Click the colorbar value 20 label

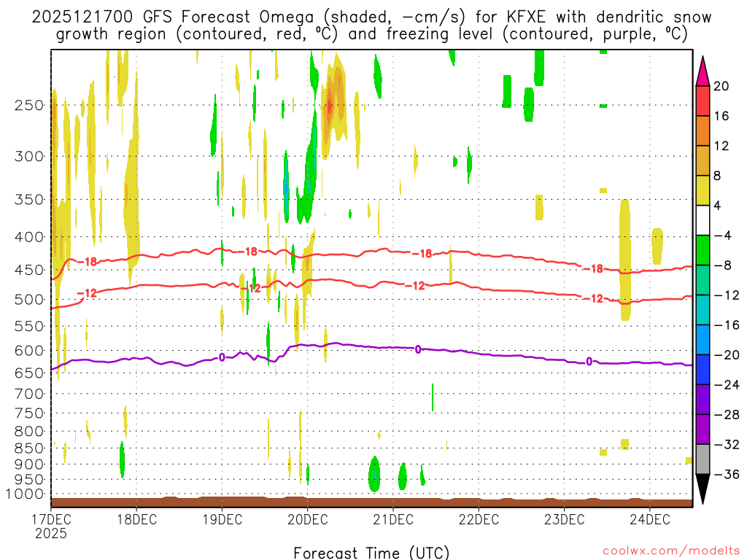[721, 86]
